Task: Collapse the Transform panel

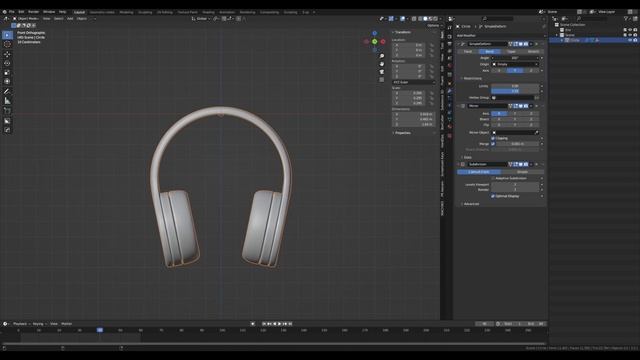Action: pos(402,32)
